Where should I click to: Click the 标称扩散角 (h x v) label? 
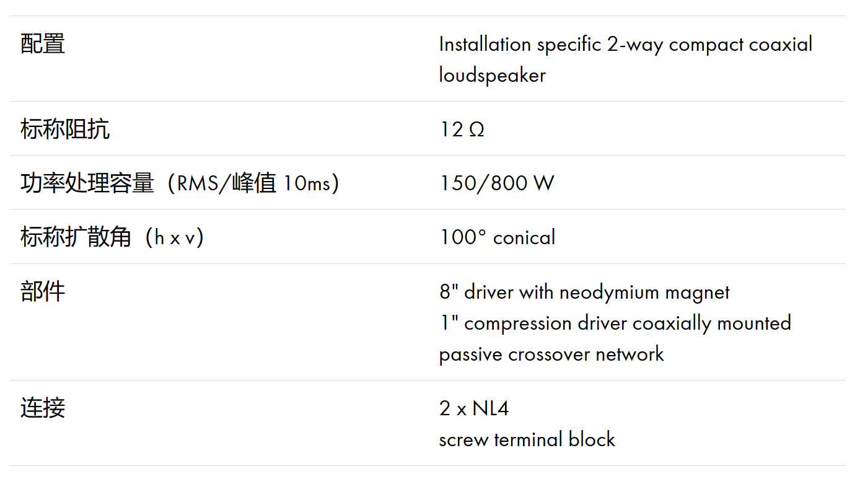tap(112, 237)
